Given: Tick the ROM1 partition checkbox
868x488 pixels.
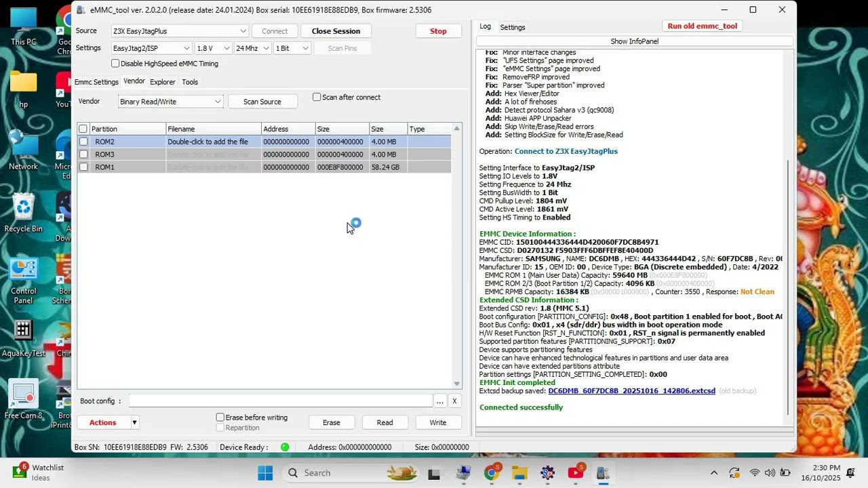Looking at the screenshot, I should coord(83,167).
